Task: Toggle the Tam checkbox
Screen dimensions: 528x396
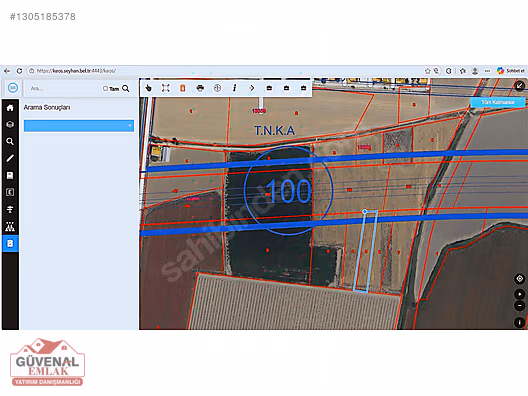Action: pyautogui.click(x=105, y=88)
